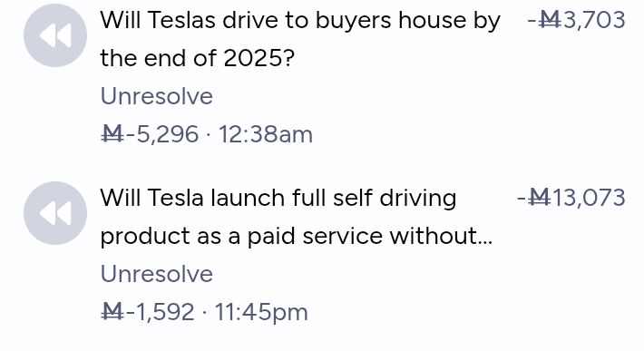
Task: Click the rewind icon beside Tesla launch question
Action: (x=55, y=213)
